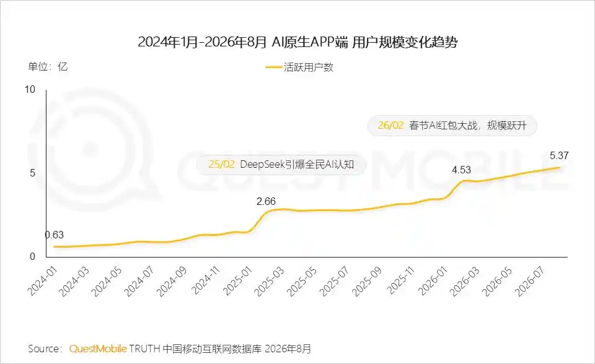Click the 'QuestMobile' source name in footer
The image size is (595, 364).
[x=97, y=349]
